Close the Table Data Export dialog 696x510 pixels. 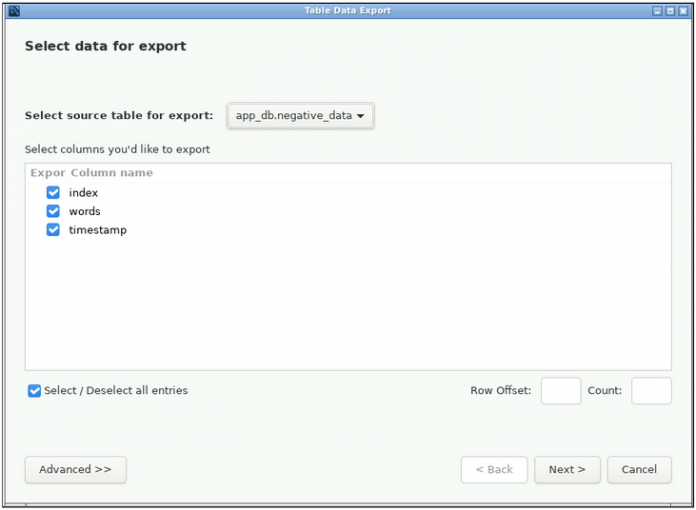682,11
